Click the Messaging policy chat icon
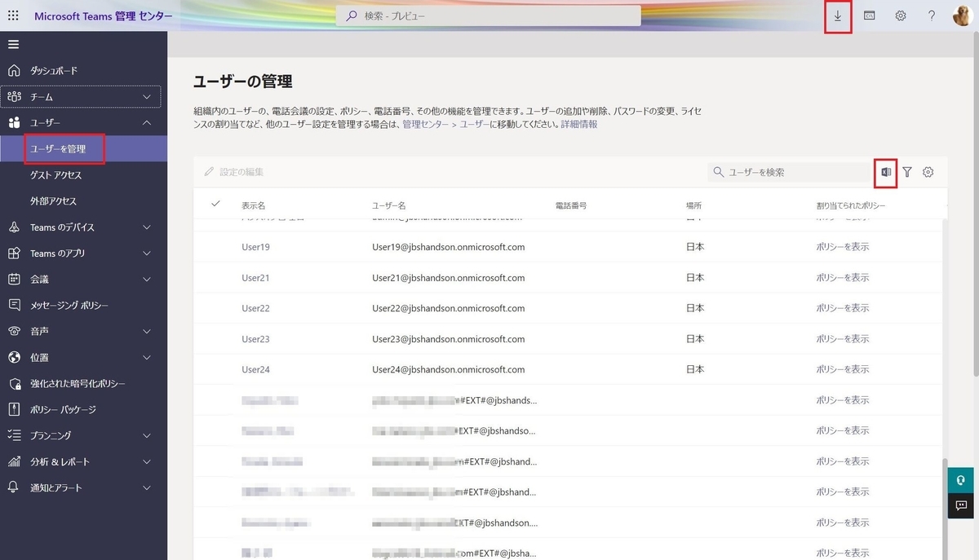This screenshot has width=979, height=560. tap(14, 305)
